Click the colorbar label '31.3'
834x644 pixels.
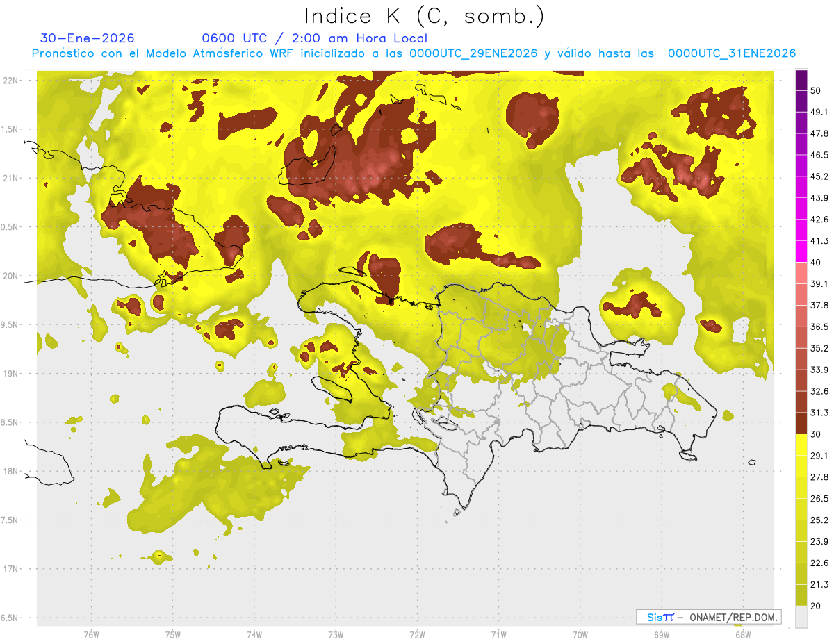(x=819, y=413)
